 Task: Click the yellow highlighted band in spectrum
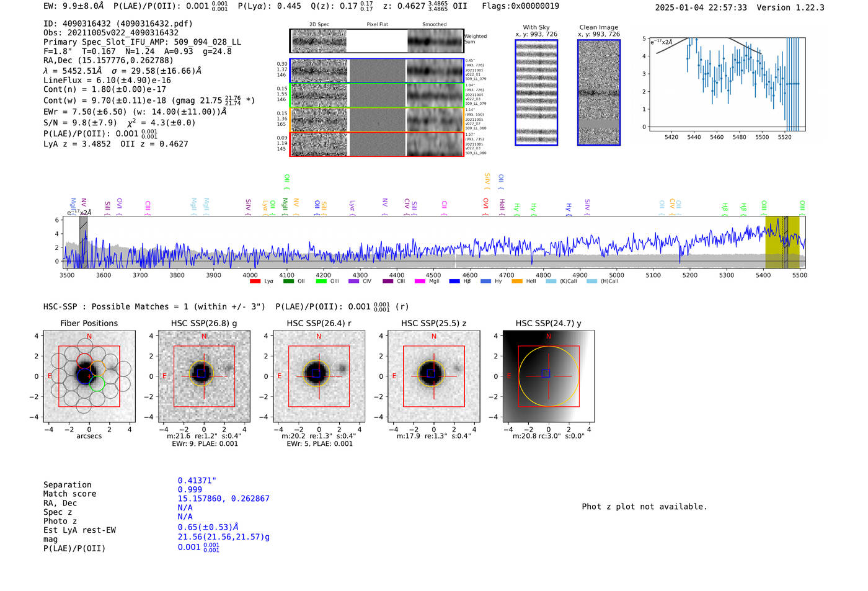click(x=782, y=242)
